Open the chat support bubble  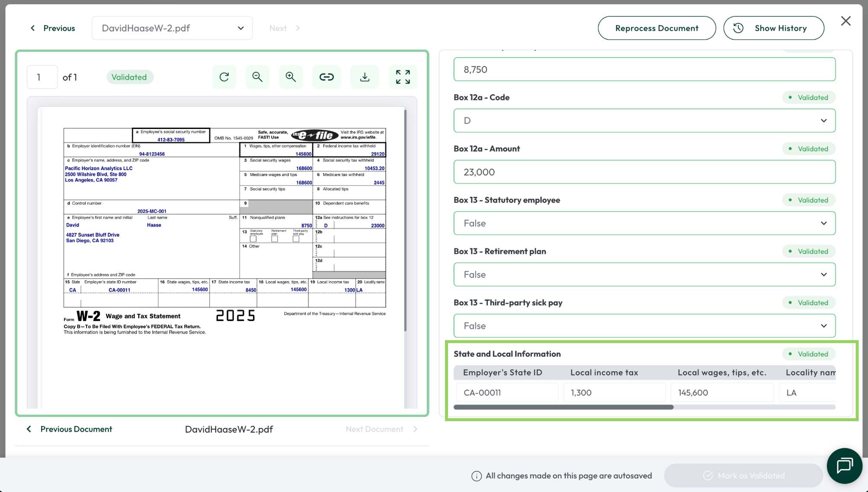click(x=844, y=466)
